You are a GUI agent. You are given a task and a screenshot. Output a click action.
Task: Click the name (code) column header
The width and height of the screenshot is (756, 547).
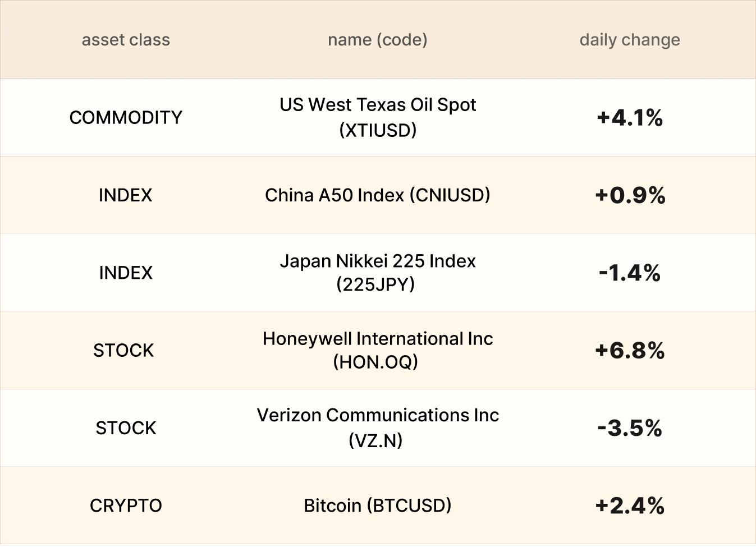click(x=377, y=40)
